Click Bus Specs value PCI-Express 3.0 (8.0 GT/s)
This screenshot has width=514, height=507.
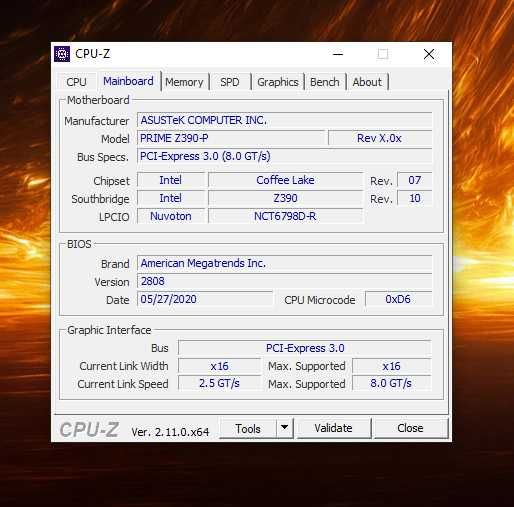pyautogui.click(x=285, y=156)
